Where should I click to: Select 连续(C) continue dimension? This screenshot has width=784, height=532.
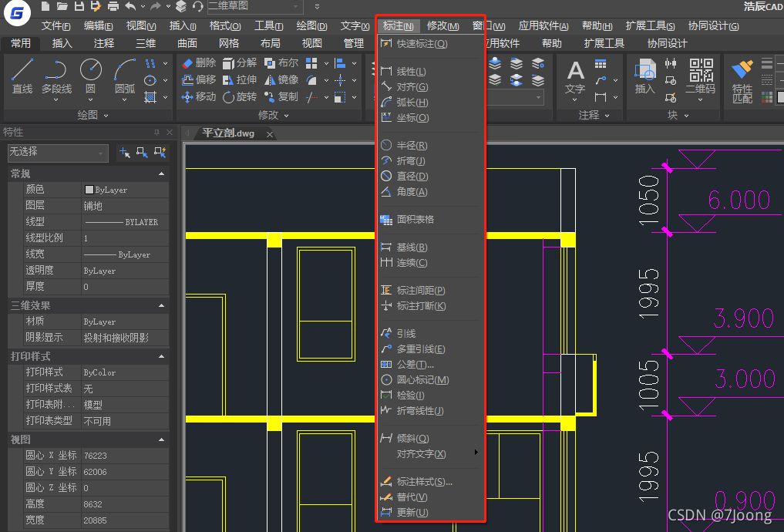(x=431, y=263)
